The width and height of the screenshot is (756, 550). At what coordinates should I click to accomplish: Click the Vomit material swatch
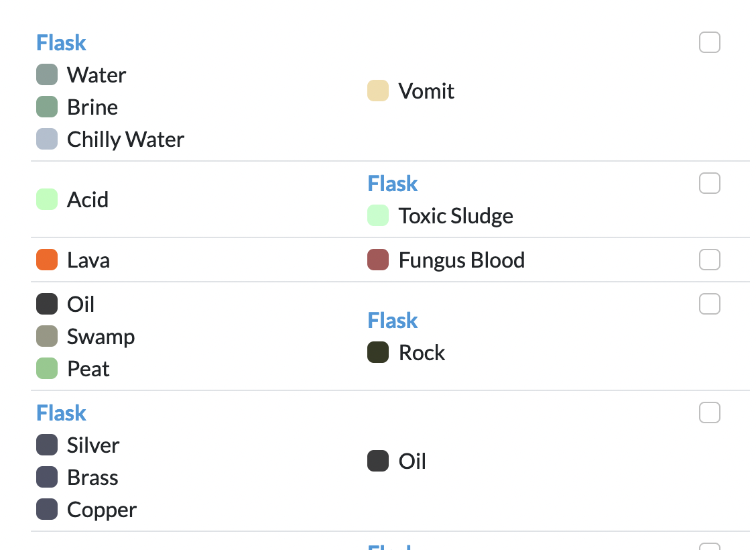pyautogui.click(x=378, y=91)
